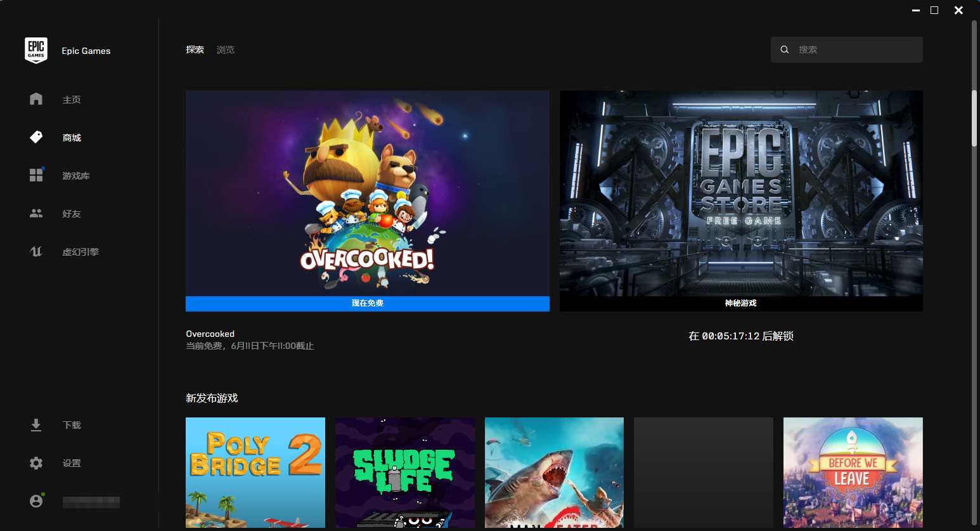Click the Epic Games text beside the logo
Image resolution: width=980 pixels, height=531 pixels.
tap(86, 51)
